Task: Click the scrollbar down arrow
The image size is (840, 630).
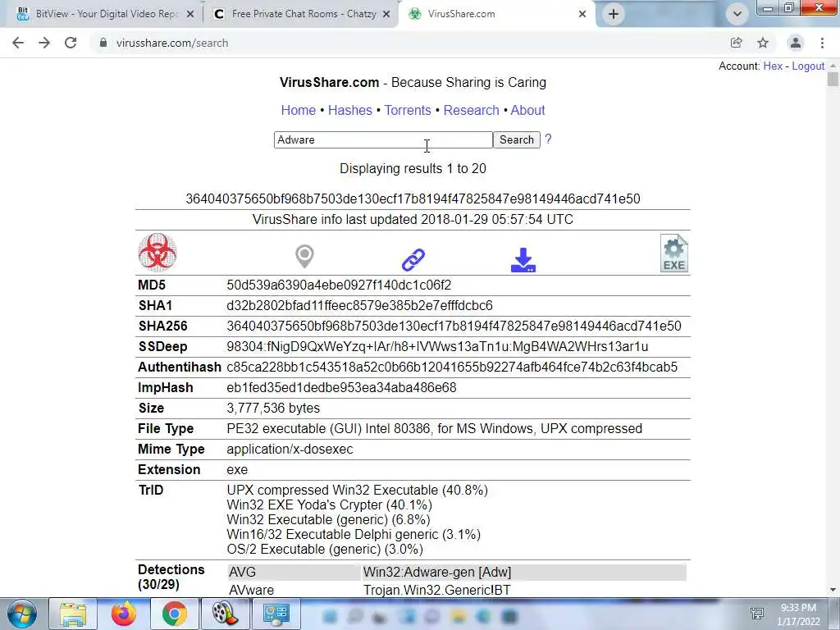Action: click(x=833, y=591)
